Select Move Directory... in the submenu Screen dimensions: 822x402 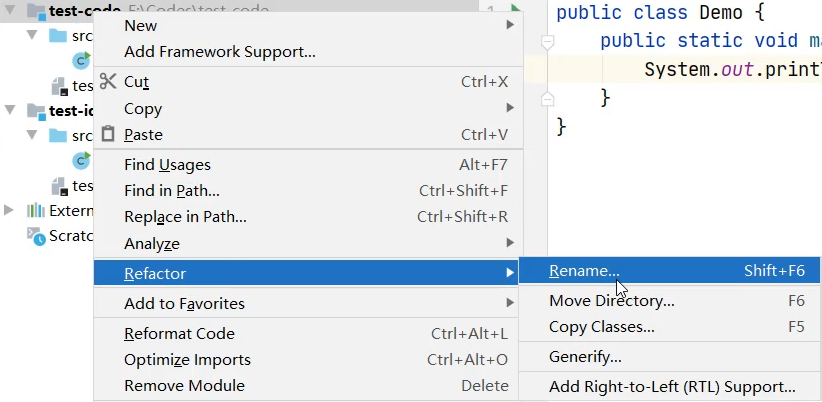pyautogui.click(x=611, y=300)
